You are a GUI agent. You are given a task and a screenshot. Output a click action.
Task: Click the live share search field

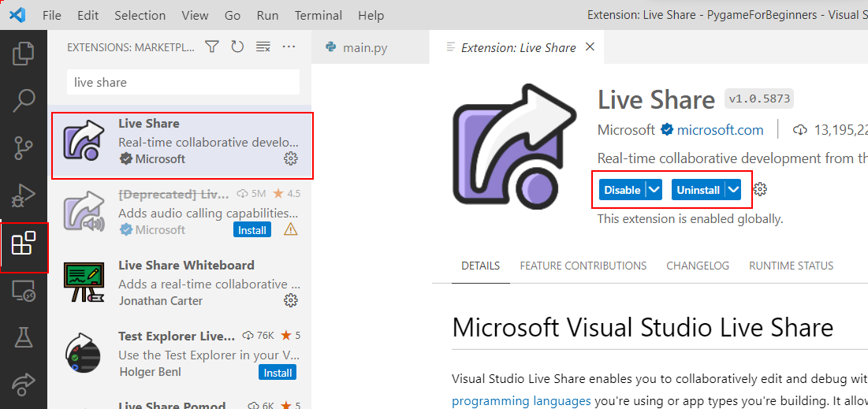[183, 82]
